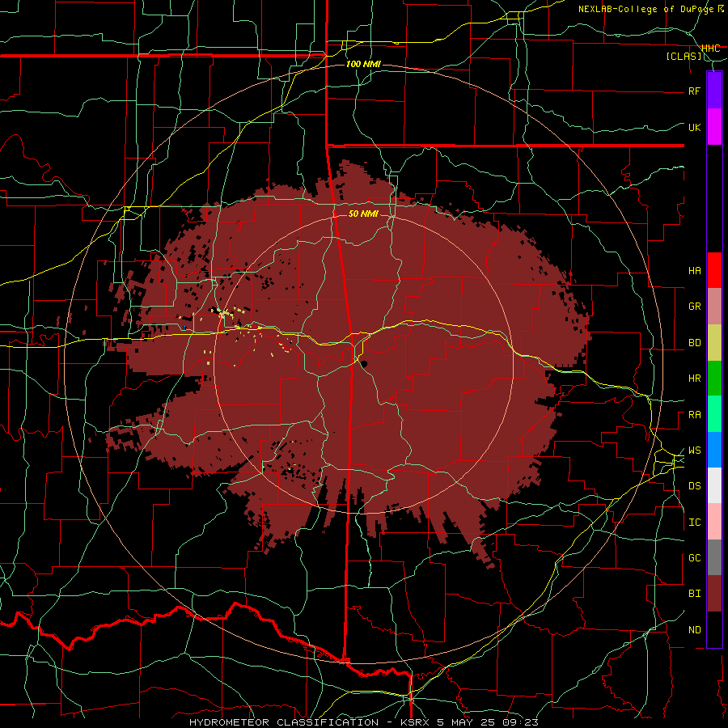Click the IC light-pink legend swatch
This screenshot has width=728, height=728.
[714, 522]
